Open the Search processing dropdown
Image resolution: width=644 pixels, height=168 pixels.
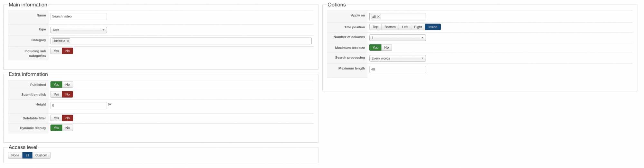[x=397, y=58]
